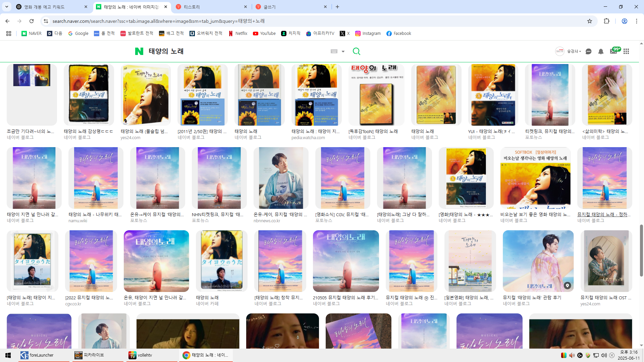
Task: Open the tab search dropdown chevron
Action: 7,7
